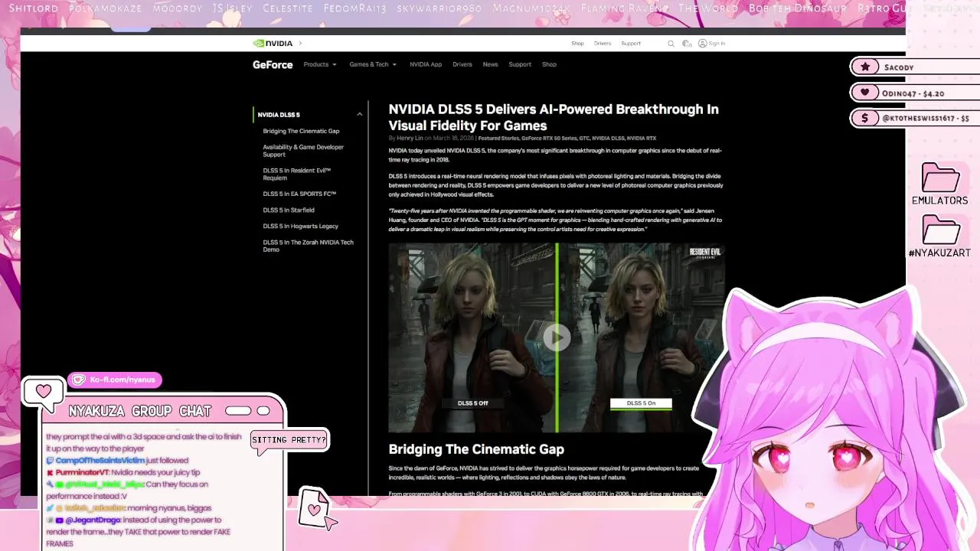
Task: Collapse the NVIDIA DLSS 5 sidebar section
Action: (x=359, y=115)
